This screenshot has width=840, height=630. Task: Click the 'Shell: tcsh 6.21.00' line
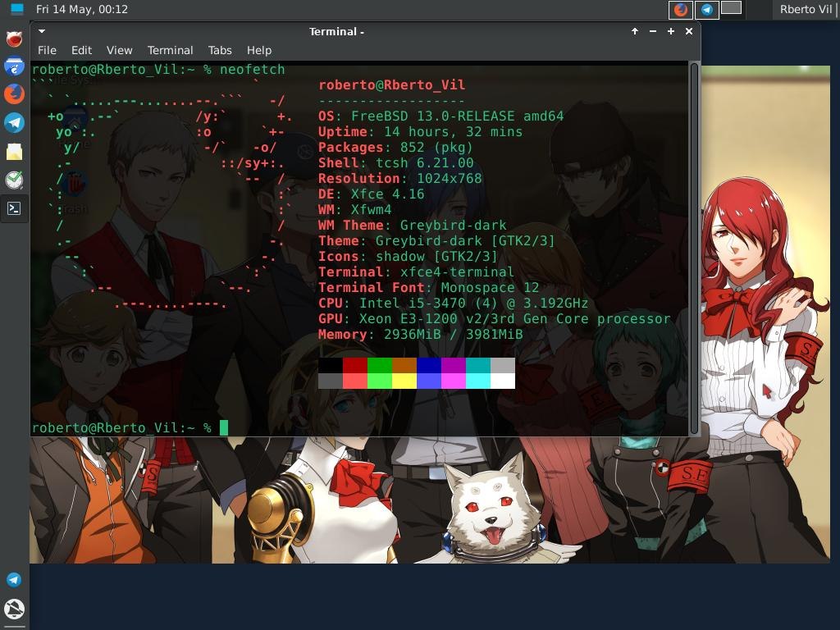[396, 163]
